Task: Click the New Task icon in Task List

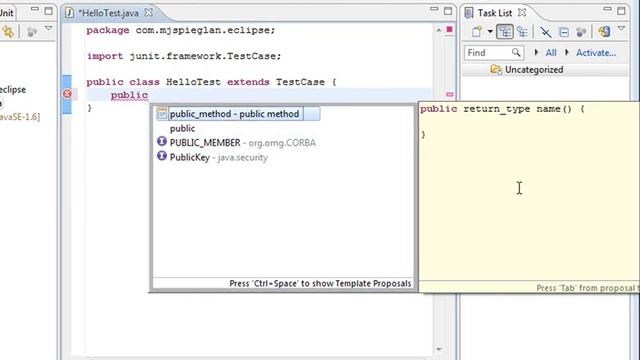Action: tap(477, 31)
